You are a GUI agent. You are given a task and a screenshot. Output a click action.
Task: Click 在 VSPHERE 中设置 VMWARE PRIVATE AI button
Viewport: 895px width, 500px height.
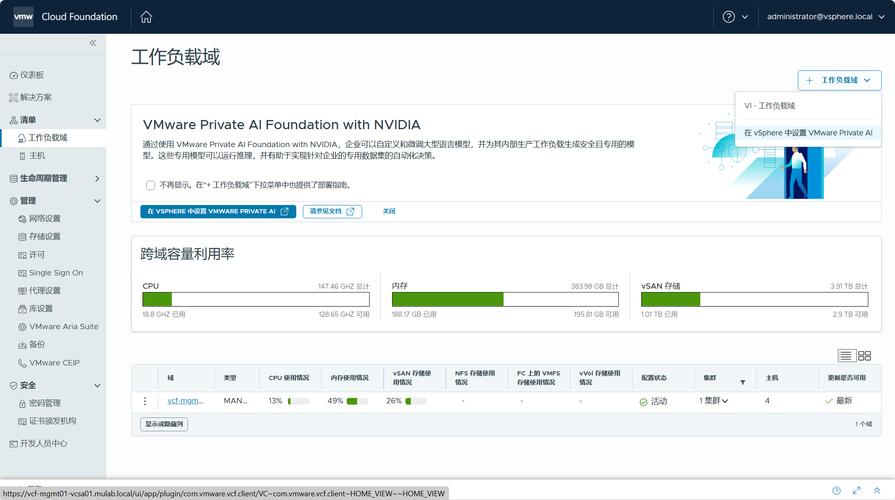pyautogui.click(x=218, y=211)
